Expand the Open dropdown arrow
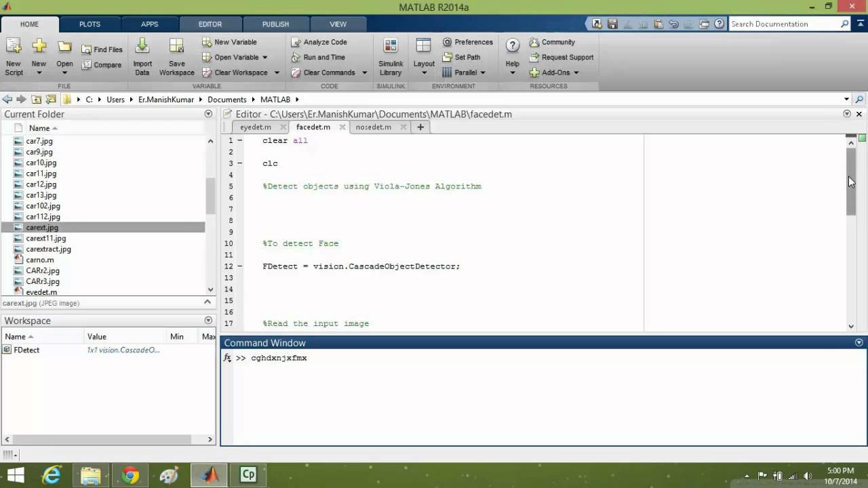Image resolution: width=868 pixels, height=488 pixels. pos(64,73)
